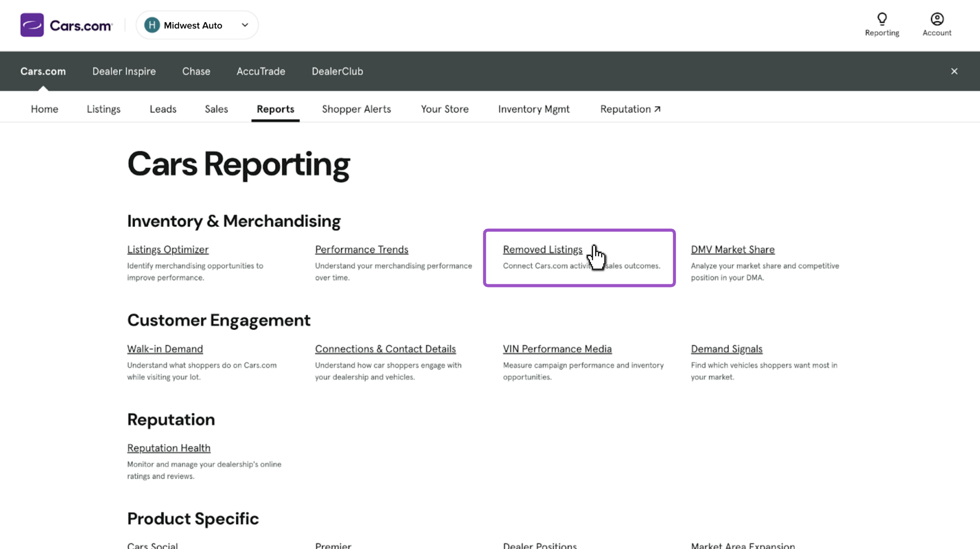Click the Midwest Auto H avatar

coord(152,25)
